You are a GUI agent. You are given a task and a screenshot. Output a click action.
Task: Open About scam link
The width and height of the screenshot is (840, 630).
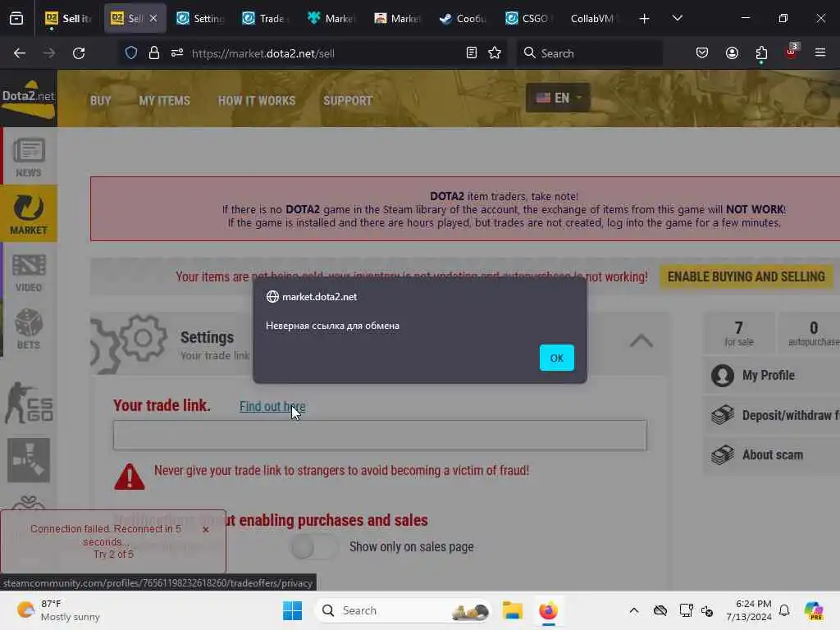[x=771, y=454]
